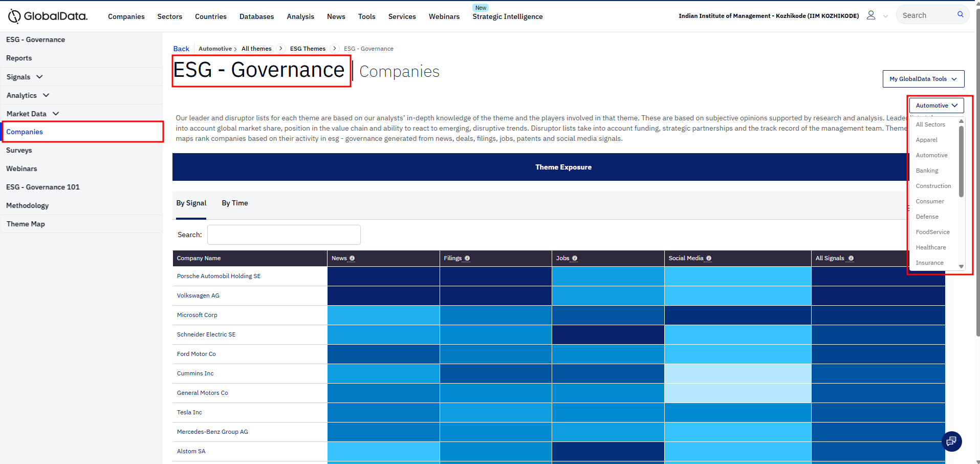Open the chat support bubble icon

pos(951,441)
